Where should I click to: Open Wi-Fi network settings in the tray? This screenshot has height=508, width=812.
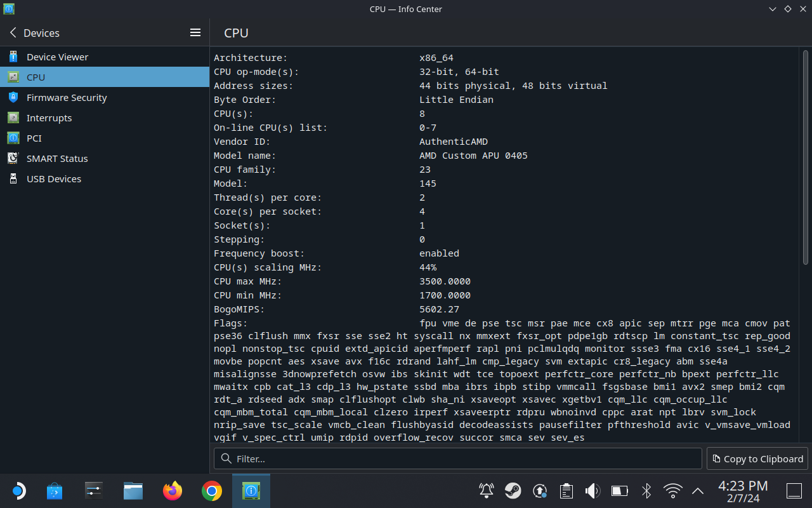coord(672,491)
